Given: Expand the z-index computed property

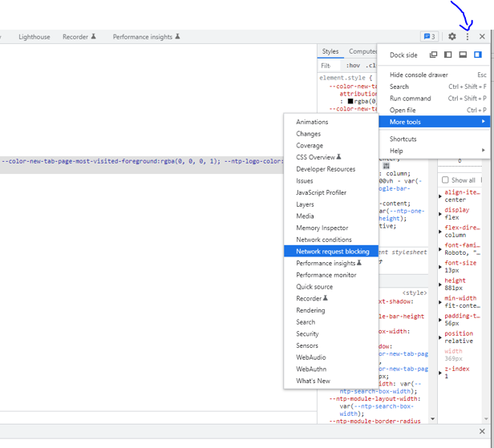Looking at the screenshot, I should (440, 373).
